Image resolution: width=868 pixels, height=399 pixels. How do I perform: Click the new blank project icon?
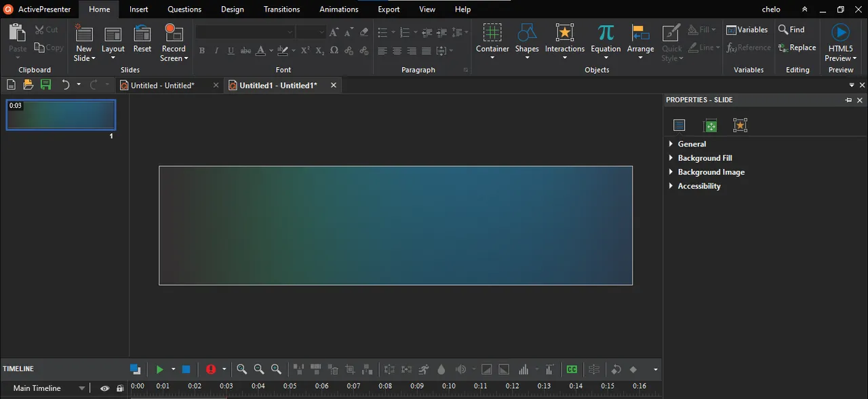(11, 85)
